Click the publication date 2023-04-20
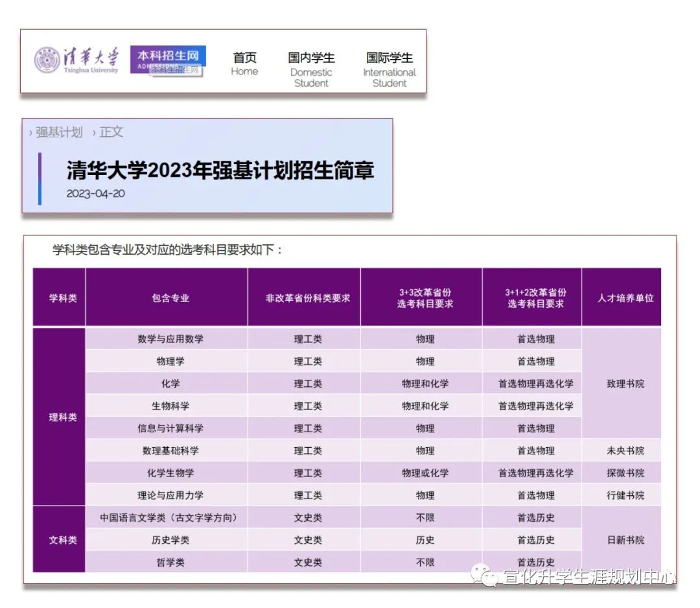The height and width of the screenshot is (608, 700). tap(95, 194)
